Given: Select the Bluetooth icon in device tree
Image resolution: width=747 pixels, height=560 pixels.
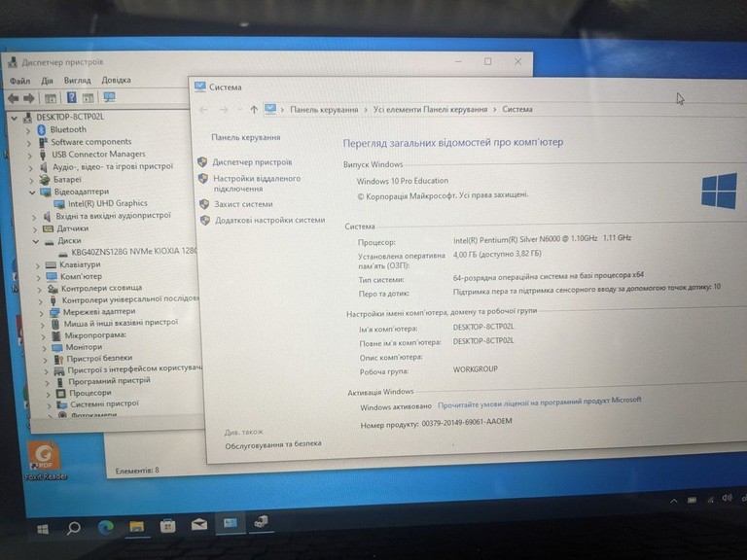Looking at the screenshot, I should (x=42, y=129).
